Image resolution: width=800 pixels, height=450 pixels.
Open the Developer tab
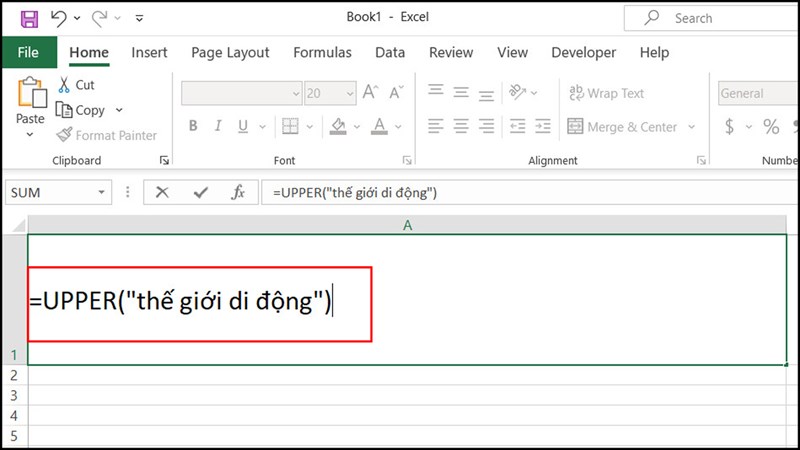point(584,53)
